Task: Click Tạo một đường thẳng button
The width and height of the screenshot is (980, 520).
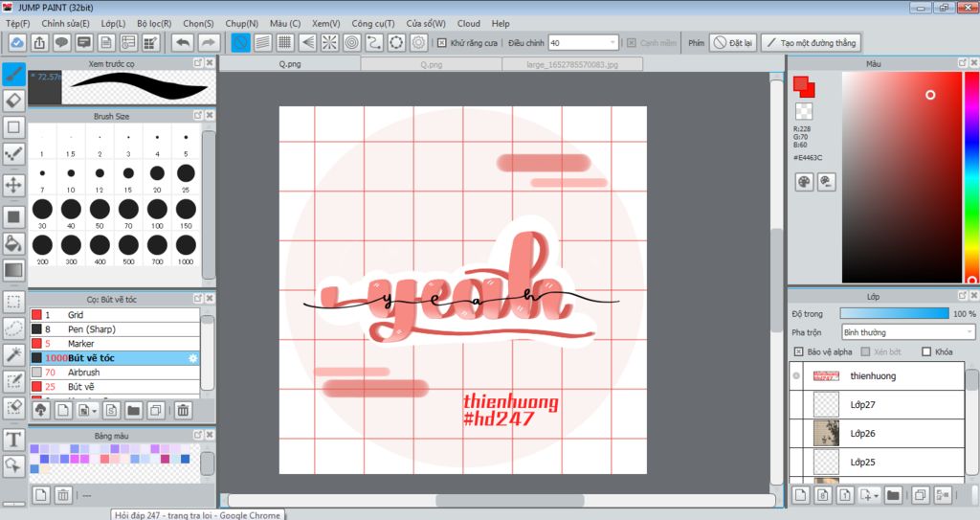Action: point(812,42)
